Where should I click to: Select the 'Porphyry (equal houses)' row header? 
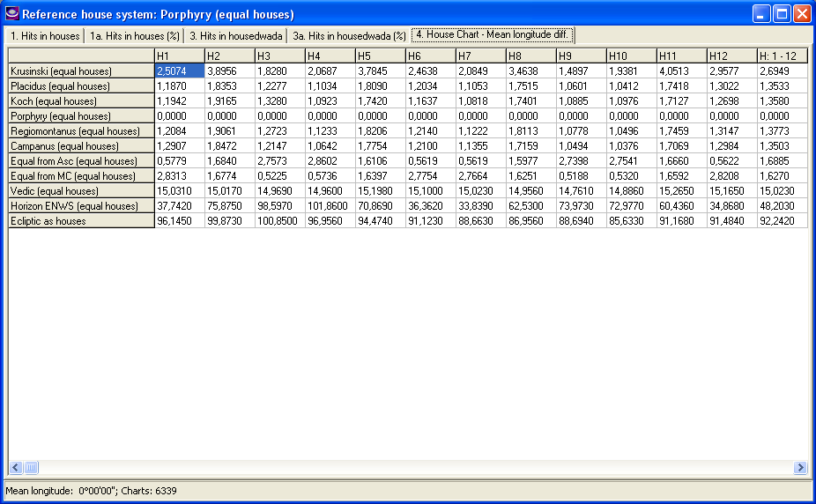82,116
